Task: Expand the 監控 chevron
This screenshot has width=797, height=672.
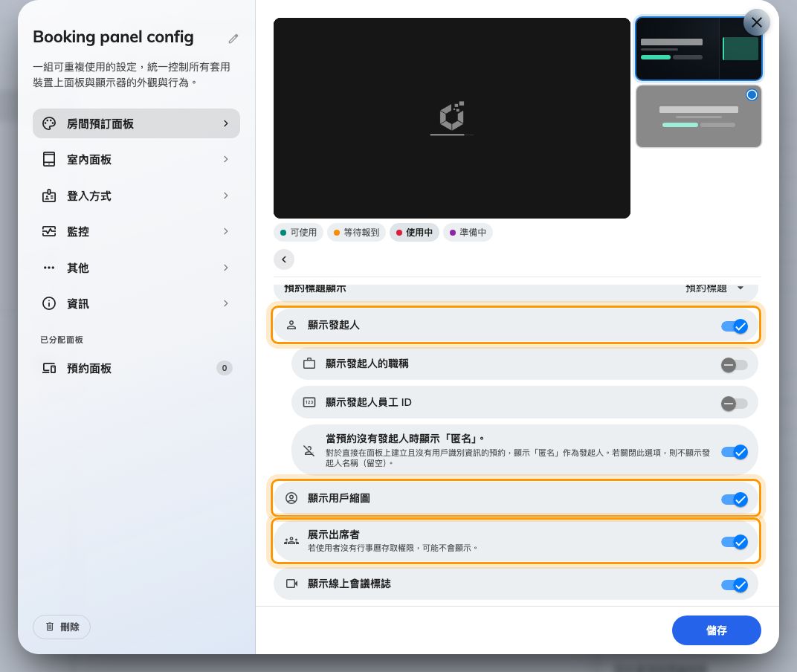Action: tap(226, 231)
